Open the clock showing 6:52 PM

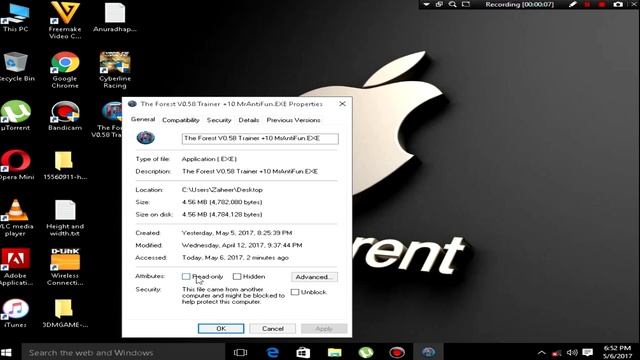[x=617, y=352]
